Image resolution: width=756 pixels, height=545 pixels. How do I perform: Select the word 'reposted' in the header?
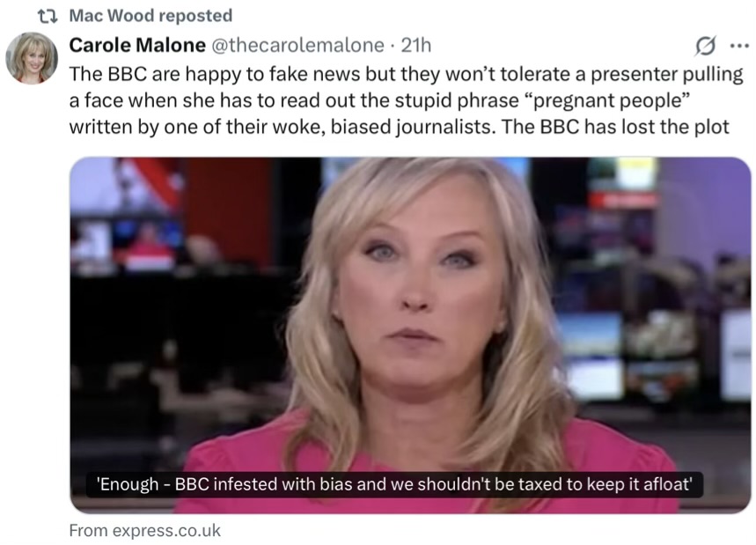click(x=195, y=16)
